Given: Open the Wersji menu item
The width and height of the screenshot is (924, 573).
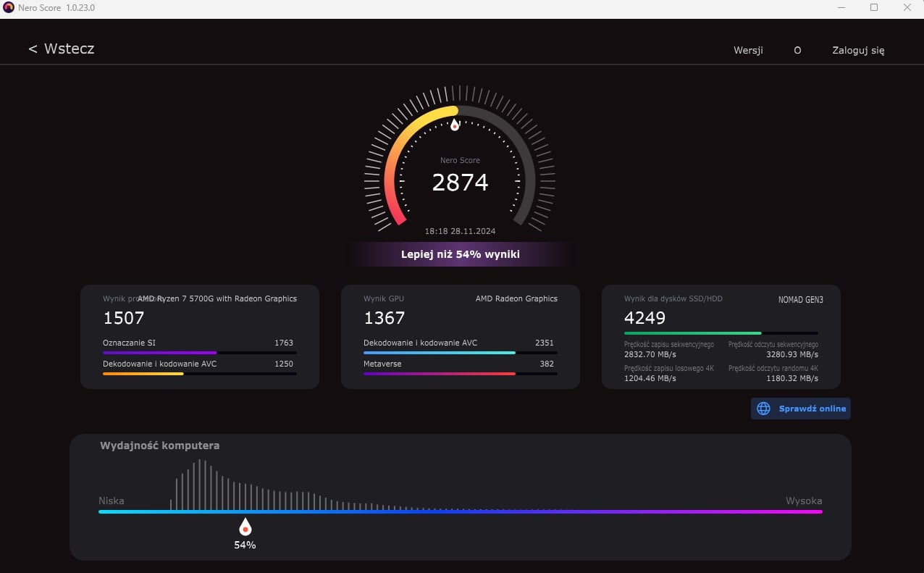Looking at the screenshot, I should click(748, 51).
